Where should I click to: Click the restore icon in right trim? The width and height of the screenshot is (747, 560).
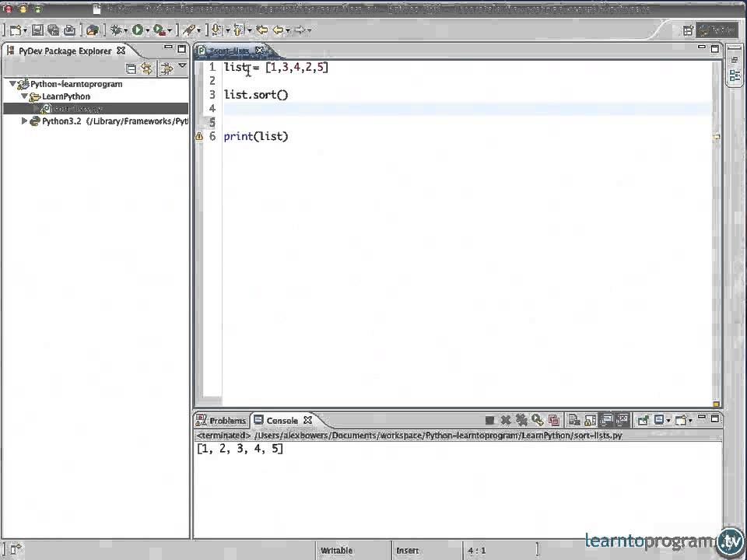tap(734, 60)
